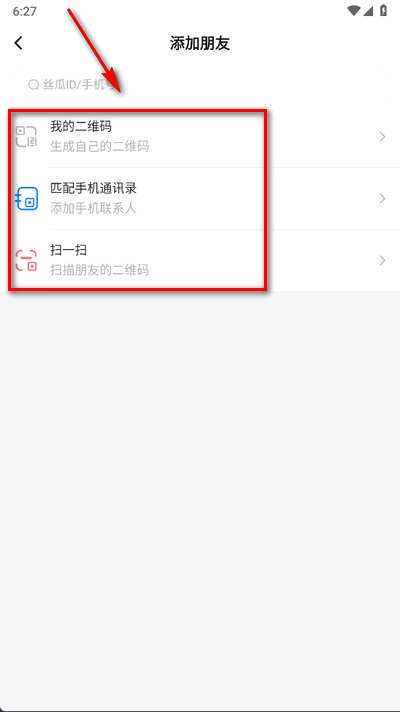
Task: Open the chevron on 我的二维码 row
Action: coord(383,137)
